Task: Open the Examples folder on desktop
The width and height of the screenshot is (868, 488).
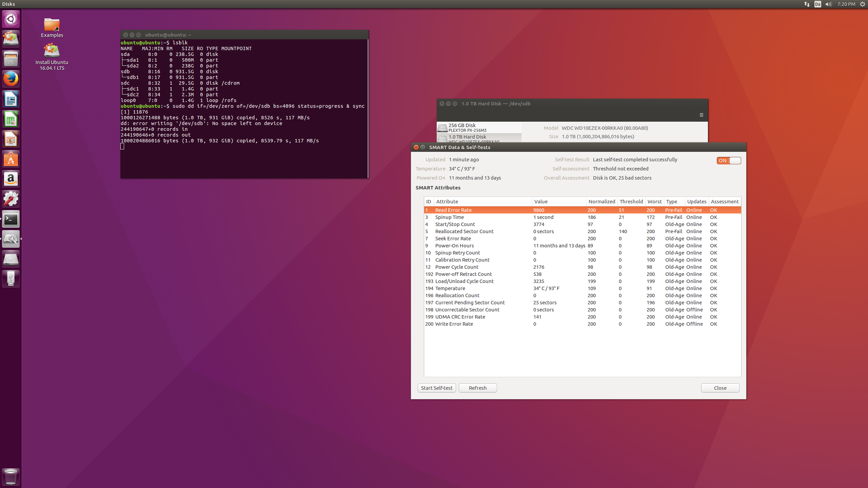Action: pos(52,27)
